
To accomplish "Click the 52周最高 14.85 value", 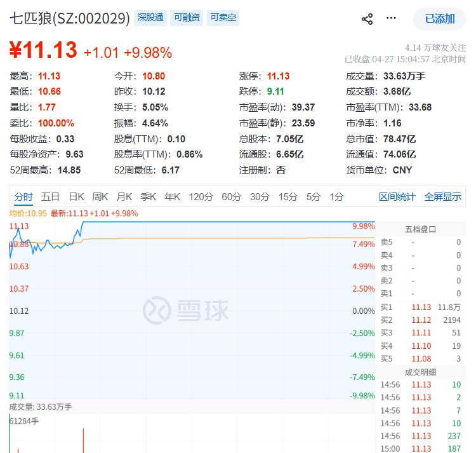I will tap(69, 170).
